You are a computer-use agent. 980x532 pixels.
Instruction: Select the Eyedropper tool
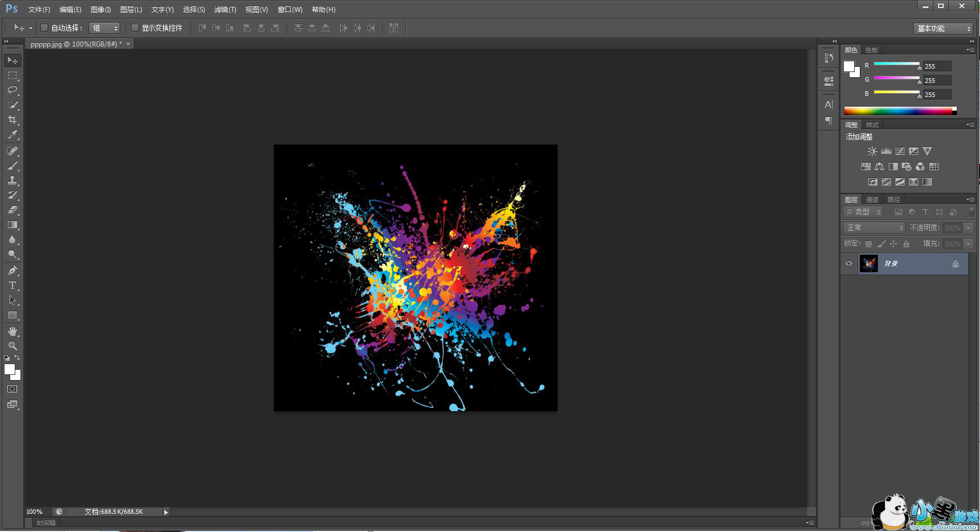click(x=12, y=135)
